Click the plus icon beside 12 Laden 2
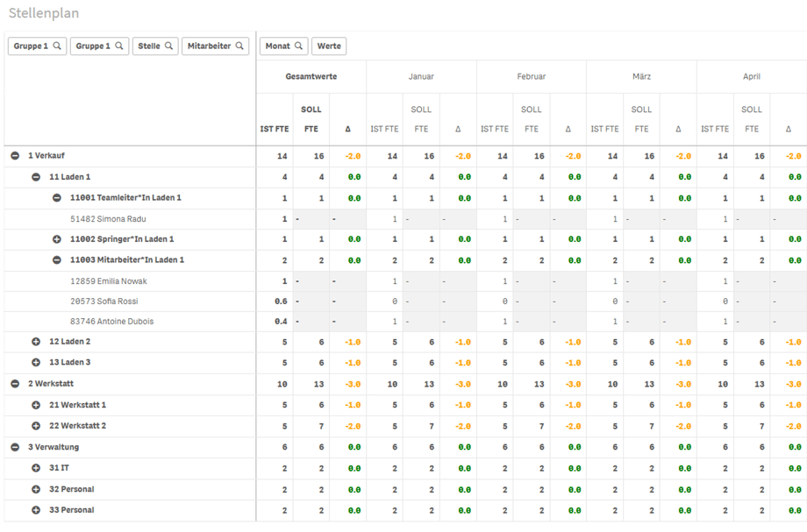 [36, 342]
